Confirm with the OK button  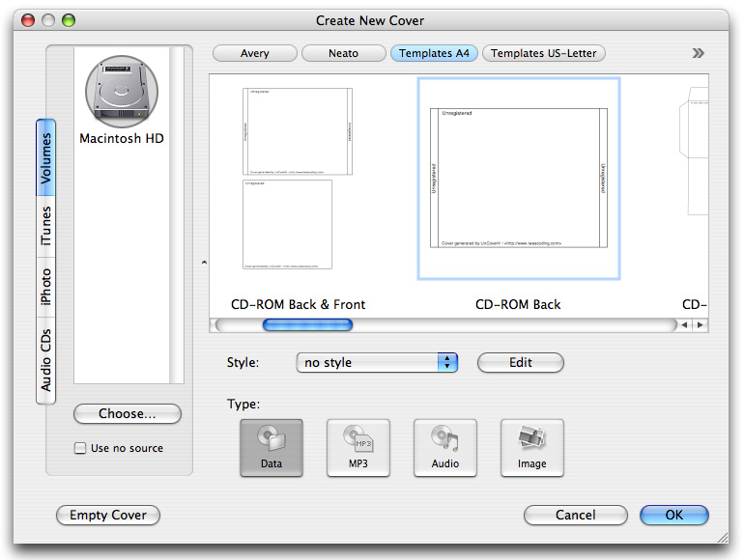pyautogui.click(x=673, y=515)
